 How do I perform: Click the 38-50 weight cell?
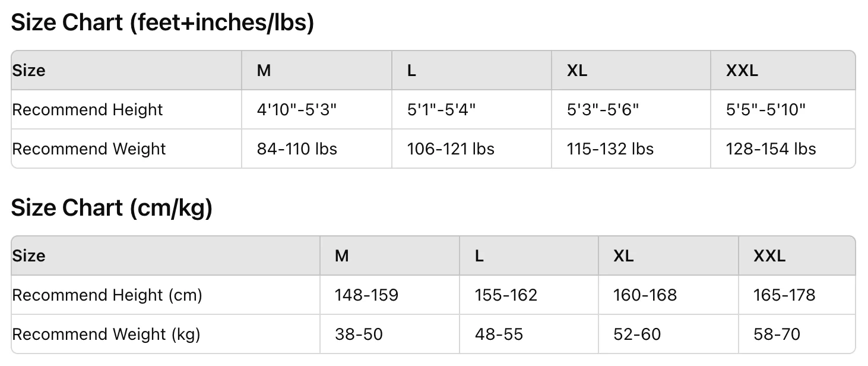pos(359,335)
